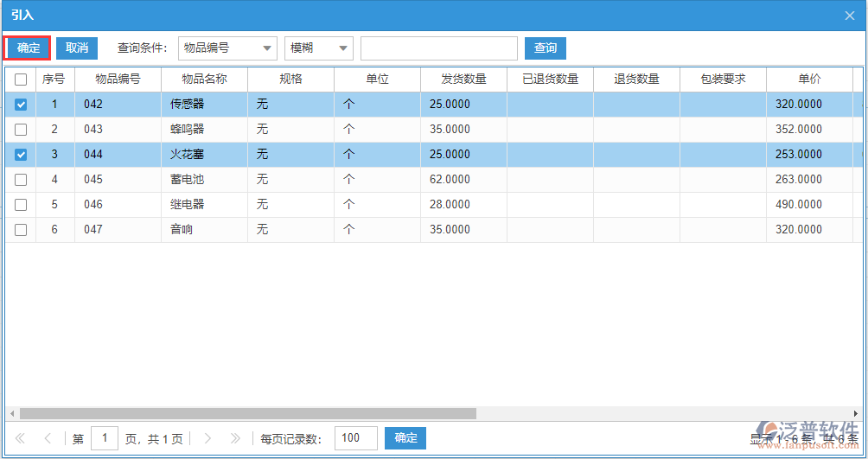
Task: Click the horizontal scrollbar thumb
Action: (248, 413)
